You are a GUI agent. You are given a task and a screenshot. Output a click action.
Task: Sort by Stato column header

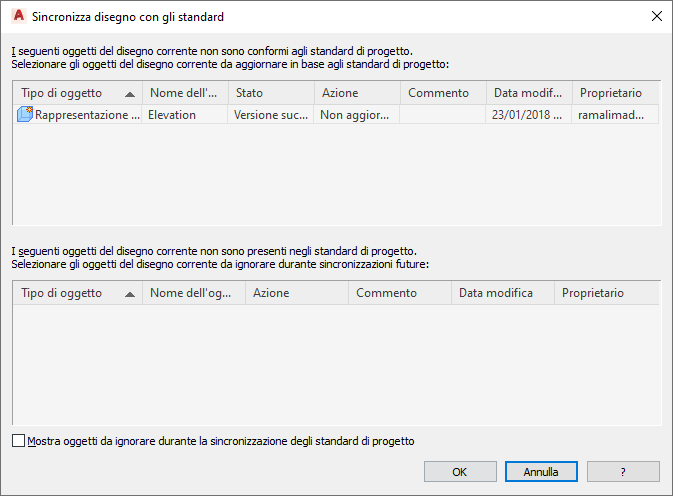(x=270, y=93)
